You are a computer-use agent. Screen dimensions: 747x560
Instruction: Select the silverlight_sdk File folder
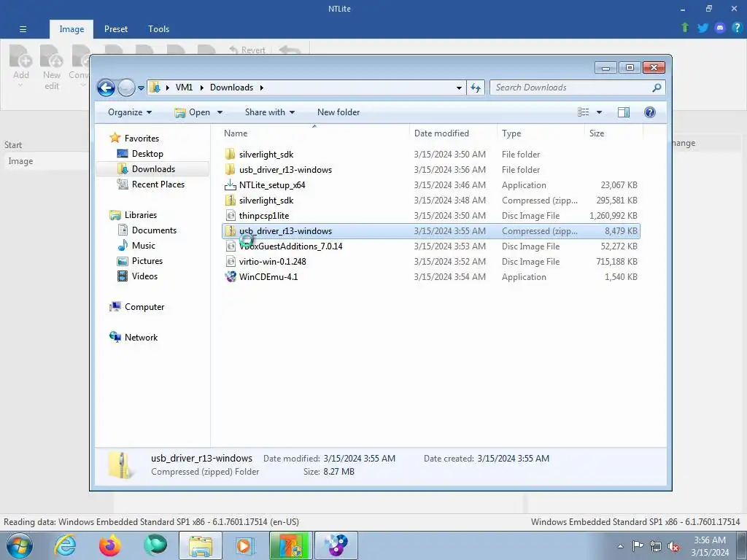tap(430, 155)
